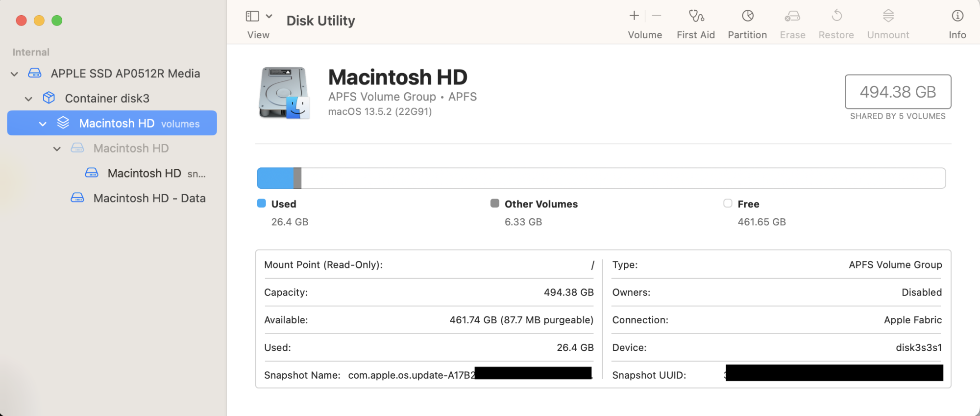Click the Restore arrow icon
The width and height of the screenshot is (980, 416).
pos(836,16)
